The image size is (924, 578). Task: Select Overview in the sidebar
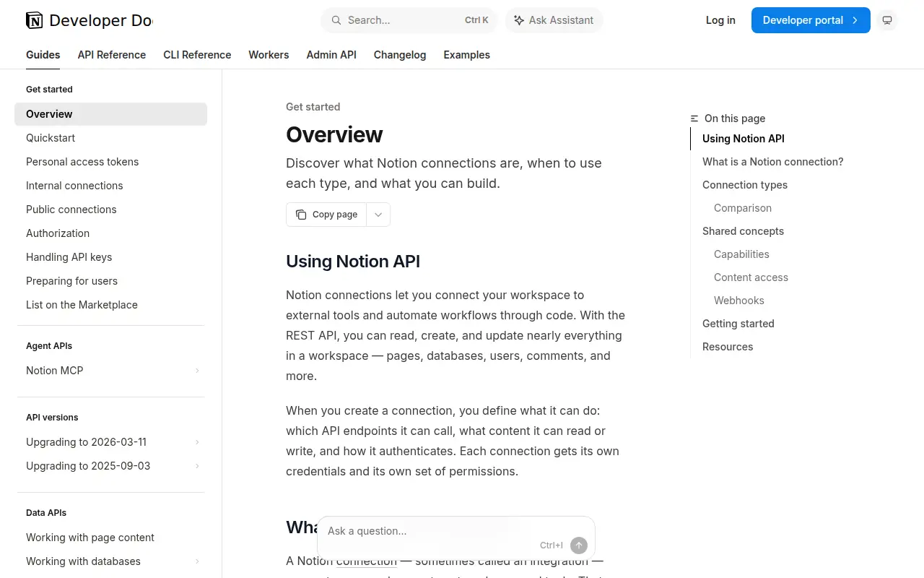tap(110, 114)
